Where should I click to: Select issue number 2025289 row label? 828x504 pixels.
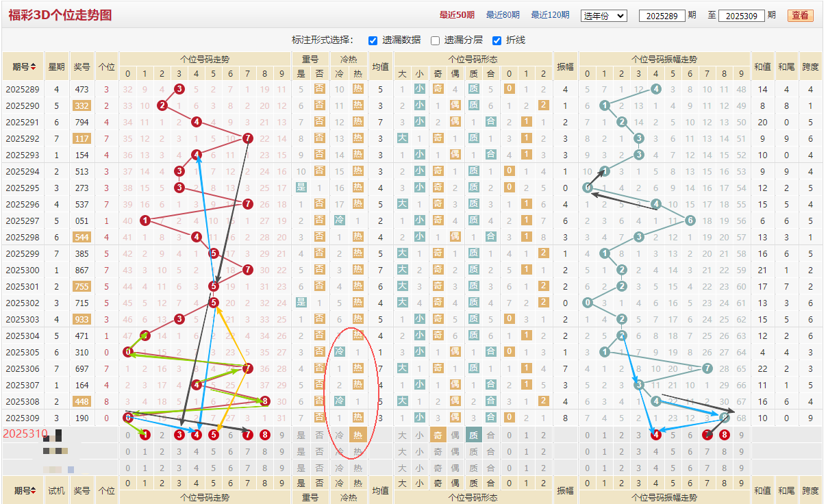(23, 89)
